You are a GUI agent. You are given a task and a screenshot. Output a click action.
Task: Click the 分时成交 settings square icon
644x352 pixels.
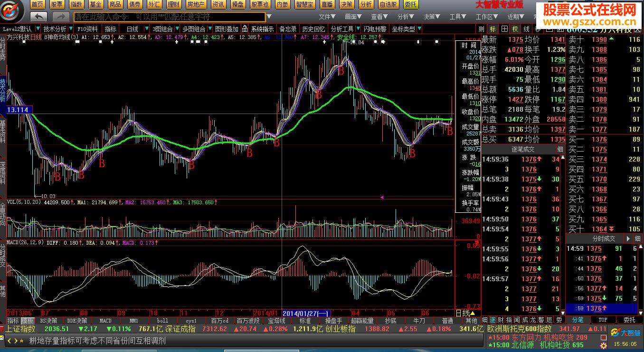click(637, 238)
